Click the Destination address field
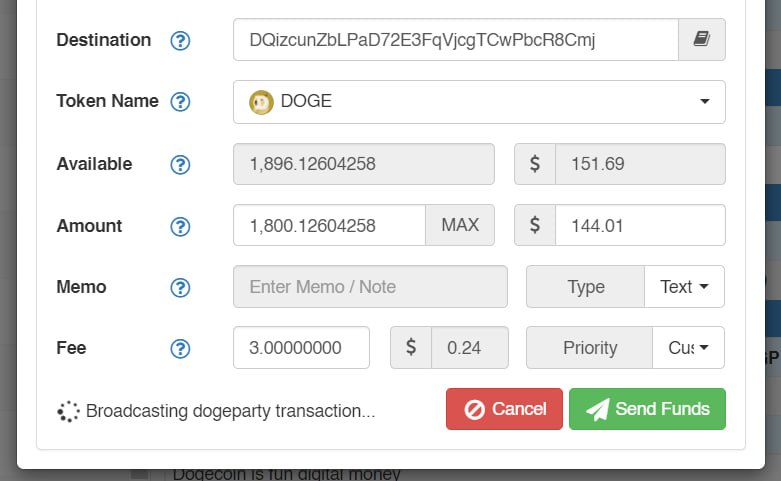Viewport: 781px width, 481px height. coord(456,40)
